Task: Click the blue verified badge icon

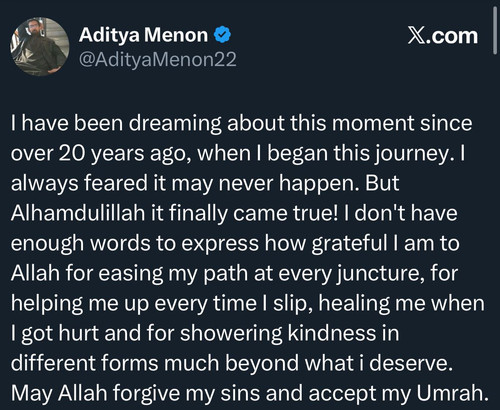Action: pyautogui.click(x=222, y=35)
